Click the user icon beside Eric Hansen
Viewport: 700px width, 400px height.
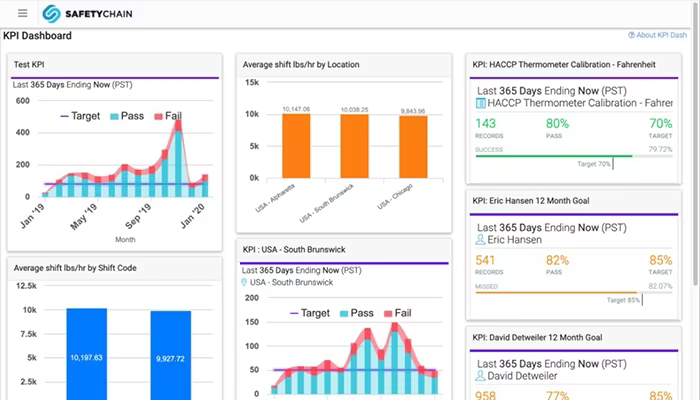[x=480, y=240]
